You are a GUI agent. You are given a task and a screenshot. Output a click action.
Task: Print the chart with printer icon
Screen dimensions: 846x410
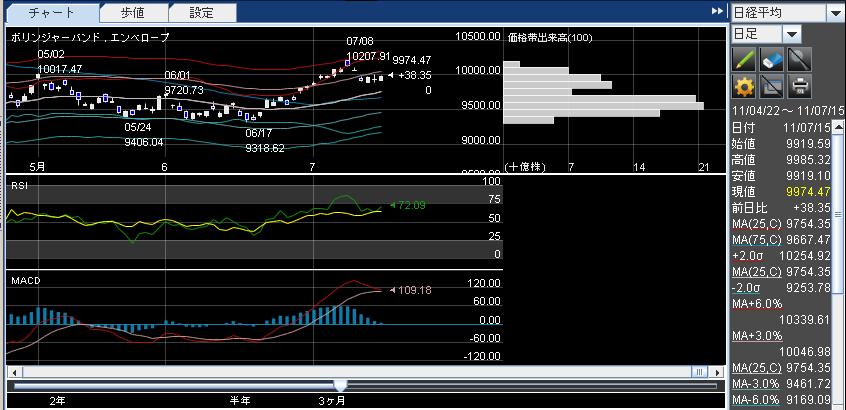[798, 86]
